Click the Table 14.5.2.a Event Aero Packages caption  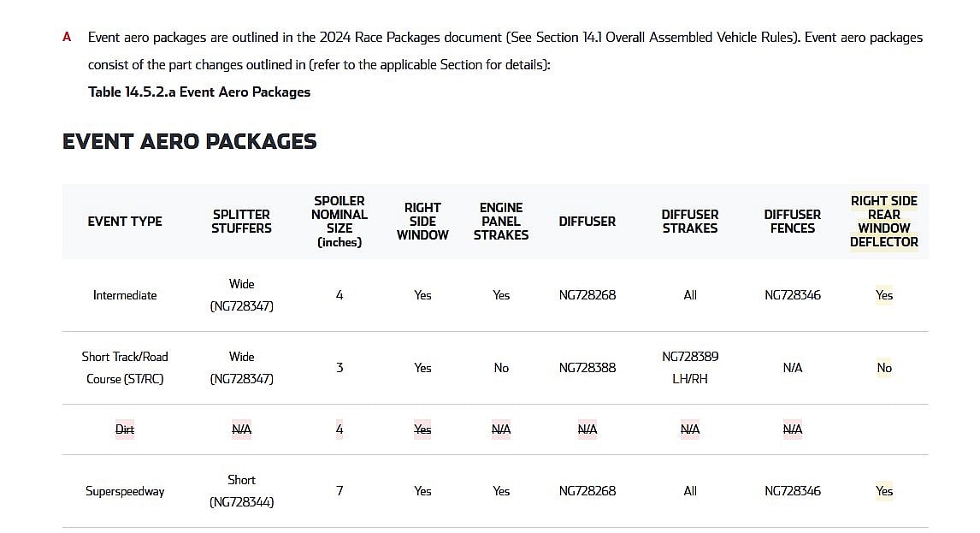point(199,92)
